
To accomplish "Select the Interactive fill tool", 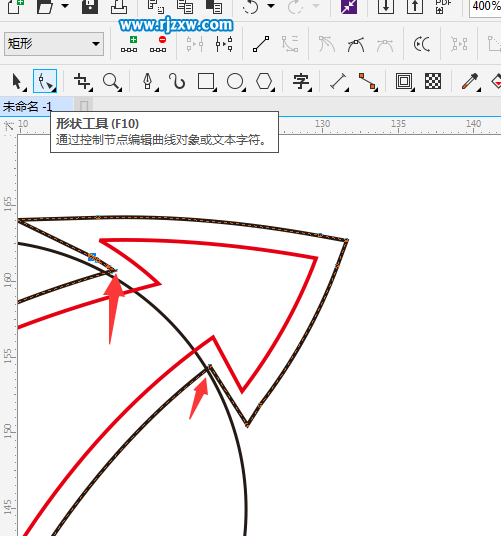I will pos(496,81).
